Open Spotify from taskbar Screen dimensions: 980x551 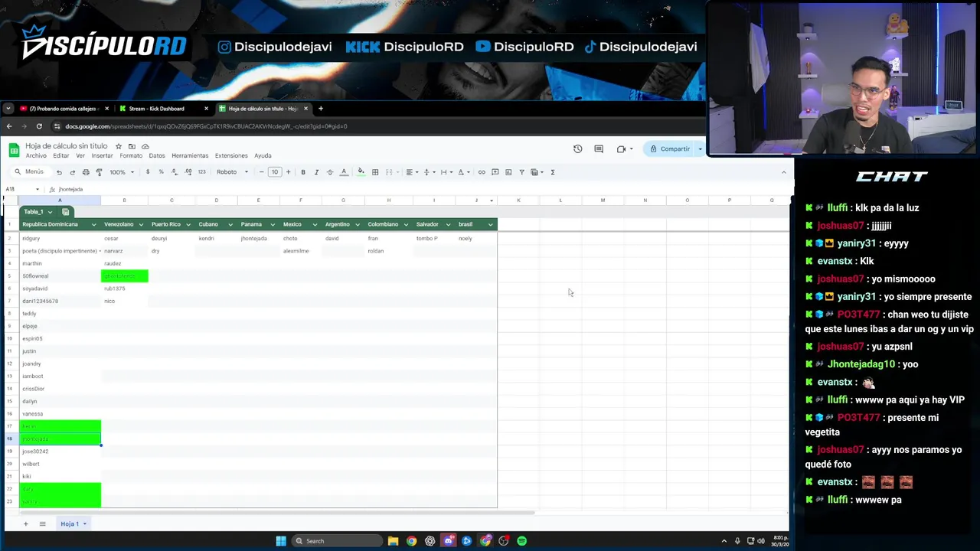tap(522, 541)
